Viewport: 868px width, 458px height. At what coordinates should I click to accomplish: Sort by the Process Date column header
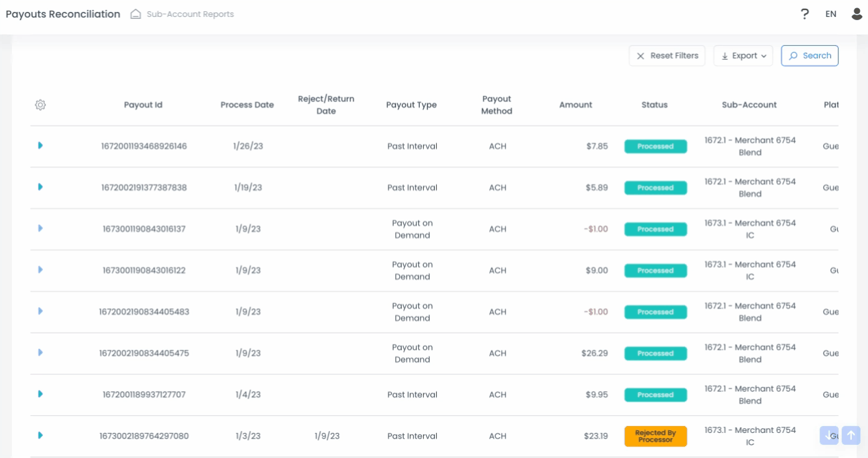[x=247, y=105]
